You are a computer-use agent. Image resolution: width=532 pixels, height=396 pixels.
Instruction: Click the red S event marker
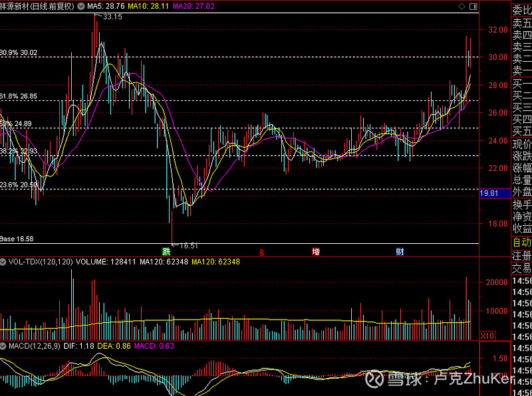[x=261, y=252]
